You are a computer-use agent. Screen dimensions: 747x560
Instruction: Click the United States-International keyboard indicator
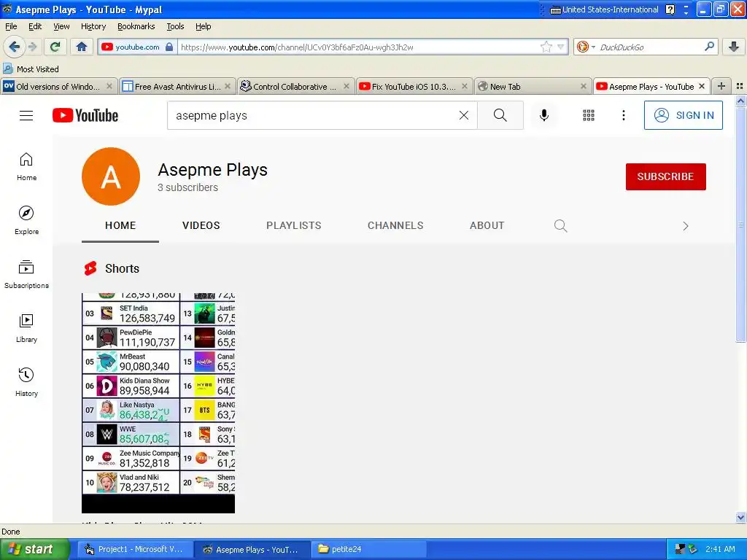coord(604,9)
